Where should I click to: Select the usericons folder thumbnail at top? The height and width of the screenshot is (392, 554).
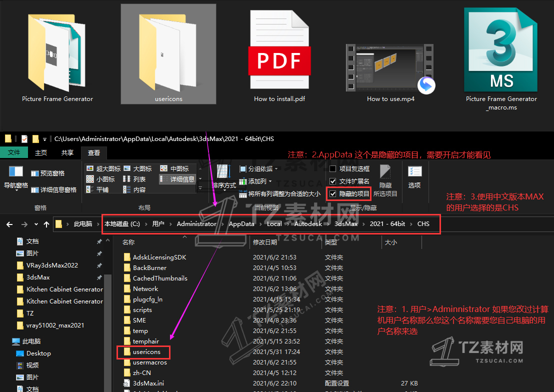click(168, 53)
